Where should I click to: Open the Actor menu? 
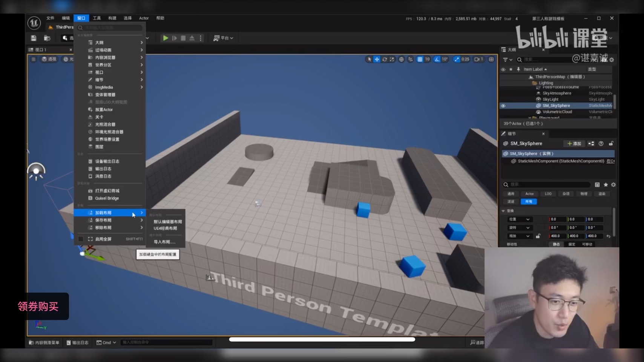click(144, 18)
